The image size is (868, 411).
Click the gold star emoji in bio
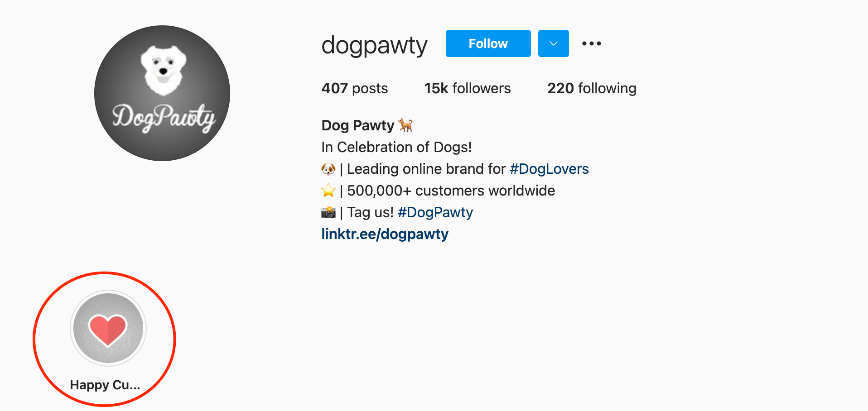click(x=328, y=191)
